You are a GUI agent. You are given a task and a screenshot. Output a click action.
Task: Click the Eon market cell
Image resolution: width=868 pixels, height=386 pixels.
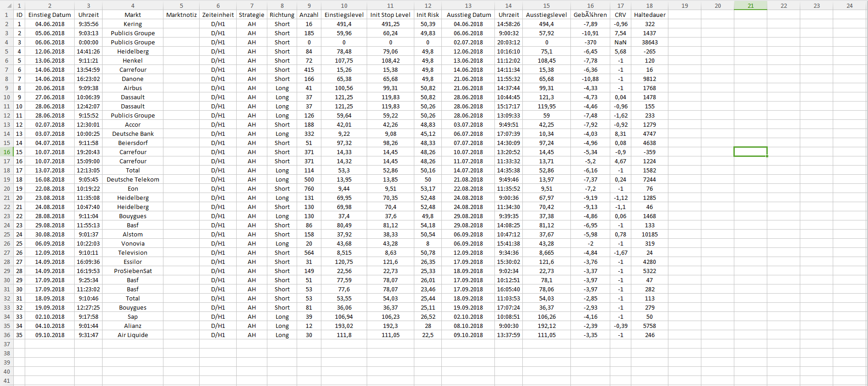(x=133, y=188)
